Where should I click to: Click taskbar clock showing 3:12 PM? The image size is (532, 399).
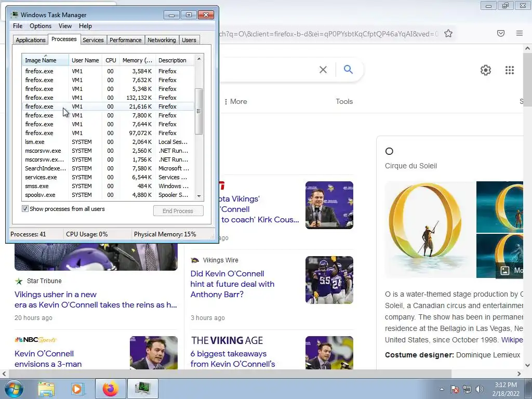tap(506, 389)
